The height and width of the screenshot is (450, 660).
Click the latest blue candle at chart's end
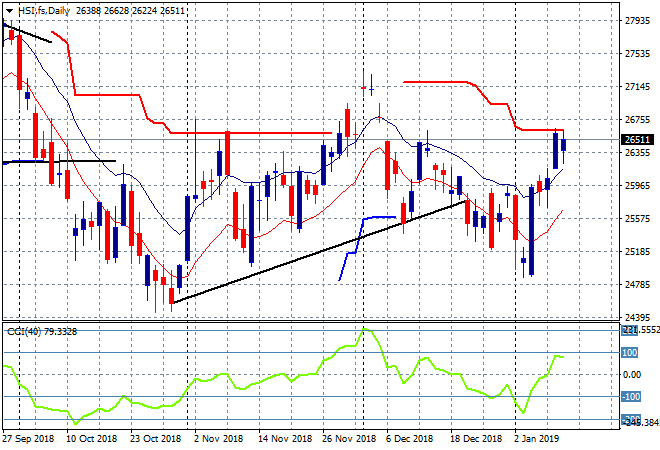(564, 145)
